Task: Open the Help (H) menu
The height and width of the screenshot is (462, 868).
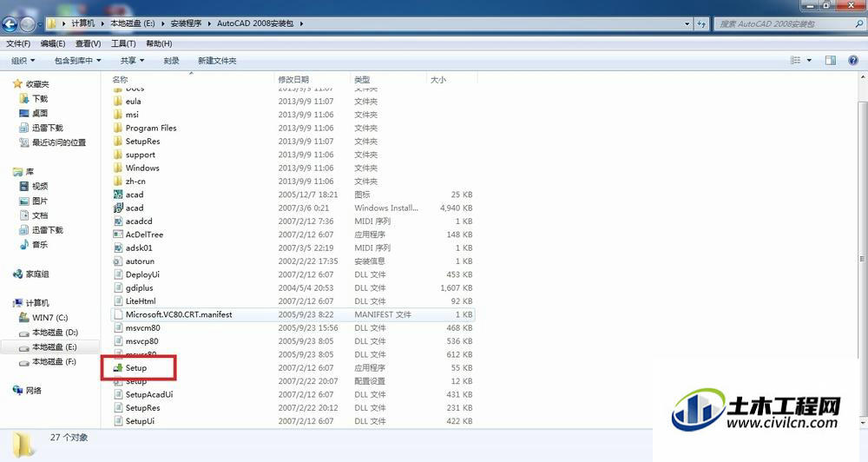Action: click(x=159, y=43)
